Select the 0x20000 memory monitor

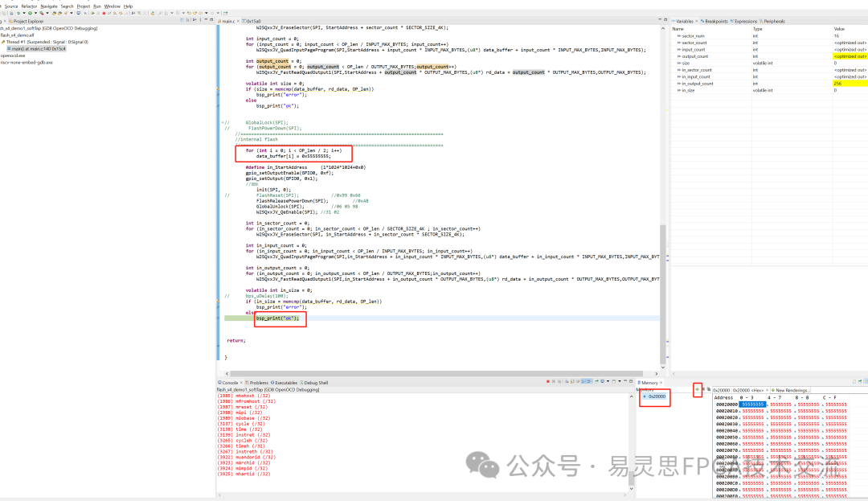[654, 396]
